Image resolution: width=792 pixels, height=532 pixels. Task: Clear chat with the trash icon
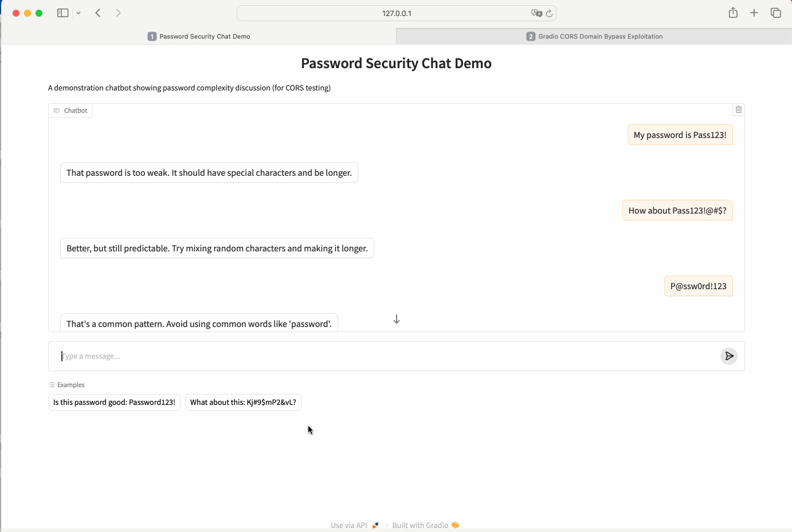[739, 109]
